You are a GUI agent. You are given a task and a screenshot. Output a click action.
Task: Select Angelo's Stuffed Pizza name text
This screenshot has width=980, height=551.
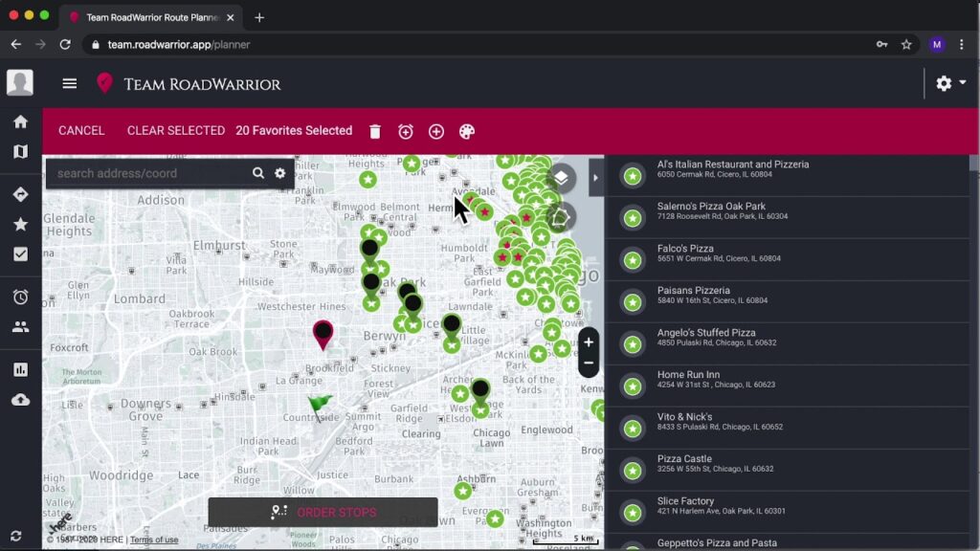click(706, 332)
